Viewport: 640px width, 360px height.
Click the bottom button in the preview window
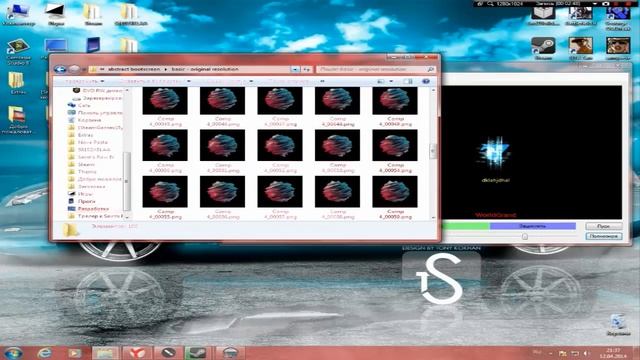[604, 236]
